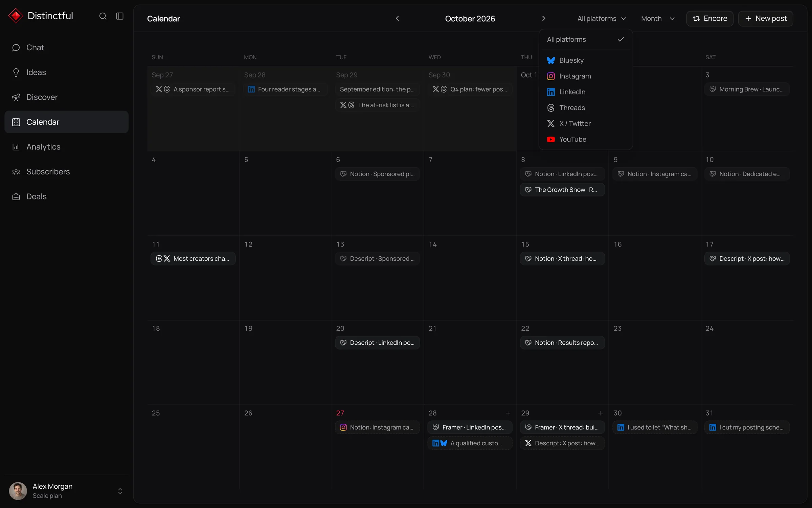Open 'Notion · LinkedIn pos...' on Oct 8

pyautogui.click(x=562, y=174)
